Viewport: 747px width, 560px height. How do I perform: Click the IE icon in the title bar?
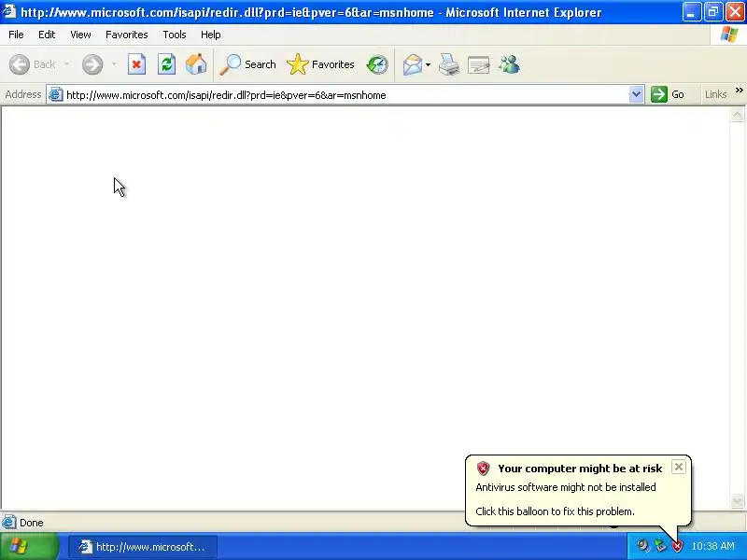[8, 11]
